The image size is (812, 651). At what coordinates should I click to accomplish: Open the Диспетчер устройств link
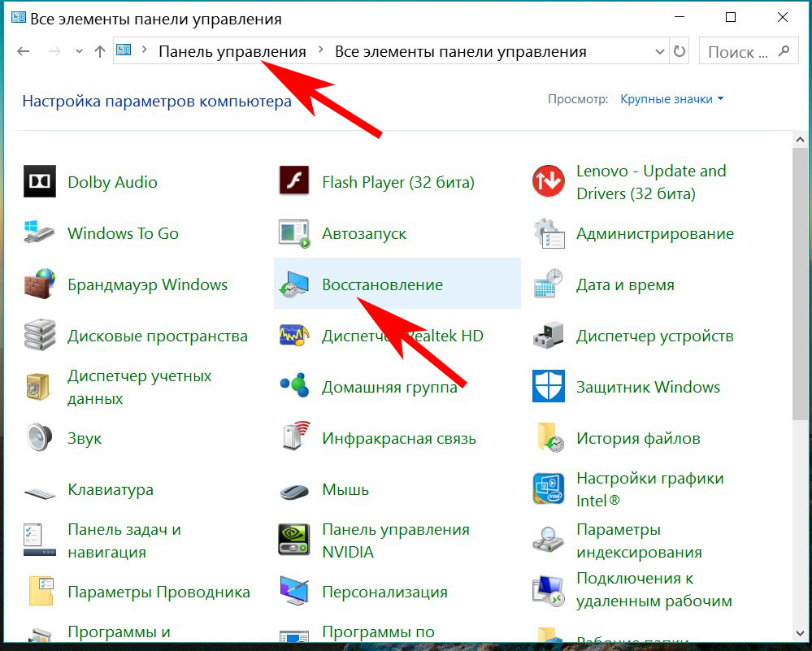point(654,336)
